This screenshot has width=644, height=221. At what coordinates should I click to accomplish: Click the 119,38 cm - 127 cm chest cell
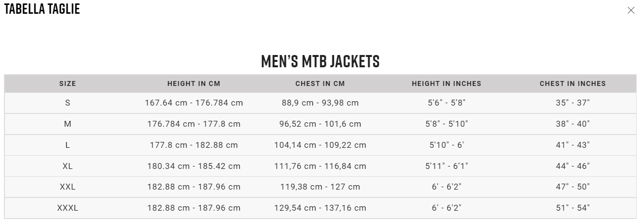[x=320, y=187]
